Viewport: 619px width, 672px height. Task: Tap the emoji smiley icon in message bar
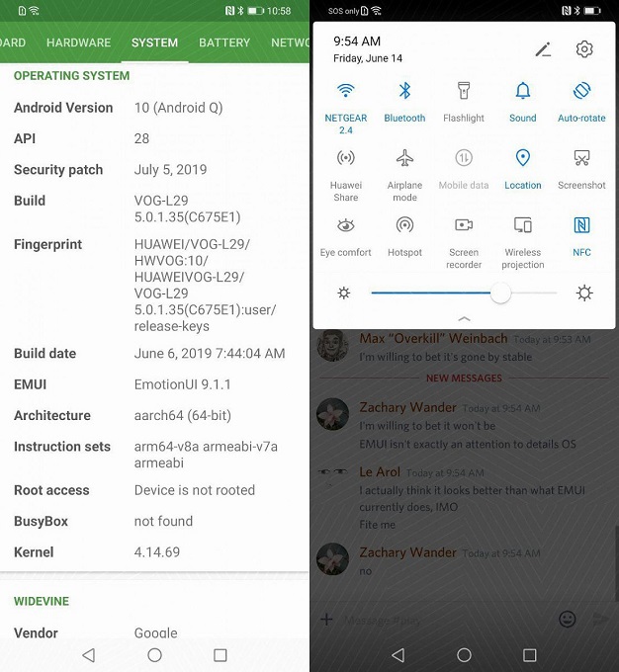pos(568,619)
